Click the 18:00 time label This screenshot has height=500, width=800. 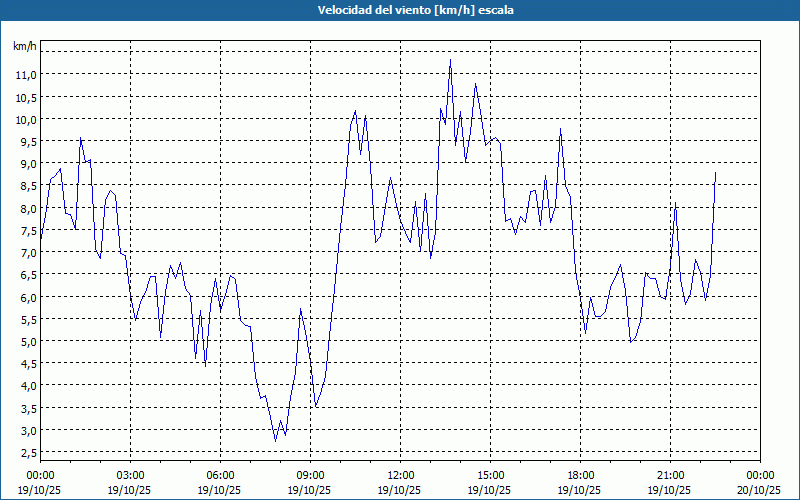[x=580, y=475]
